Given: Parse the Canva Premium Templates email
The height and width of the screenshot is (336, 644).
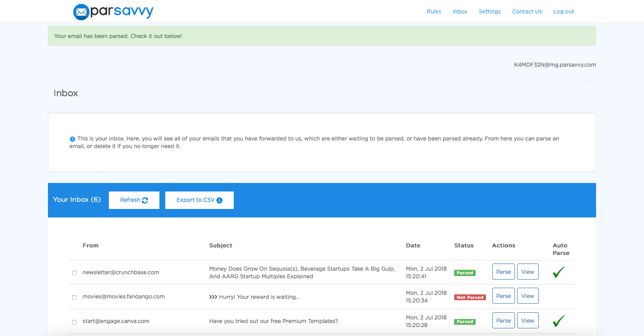Looking at the screenshot, I should point(503,320).
